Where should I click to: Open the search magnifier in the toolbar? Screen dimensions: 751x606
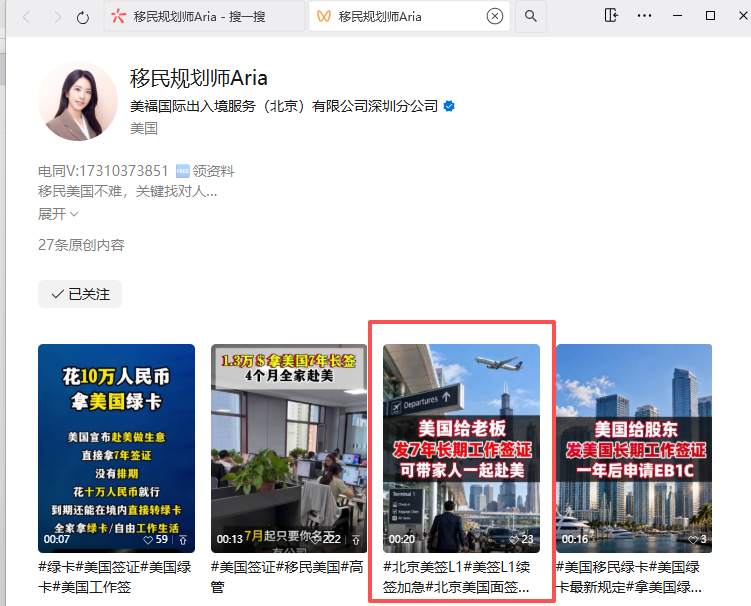531,16
